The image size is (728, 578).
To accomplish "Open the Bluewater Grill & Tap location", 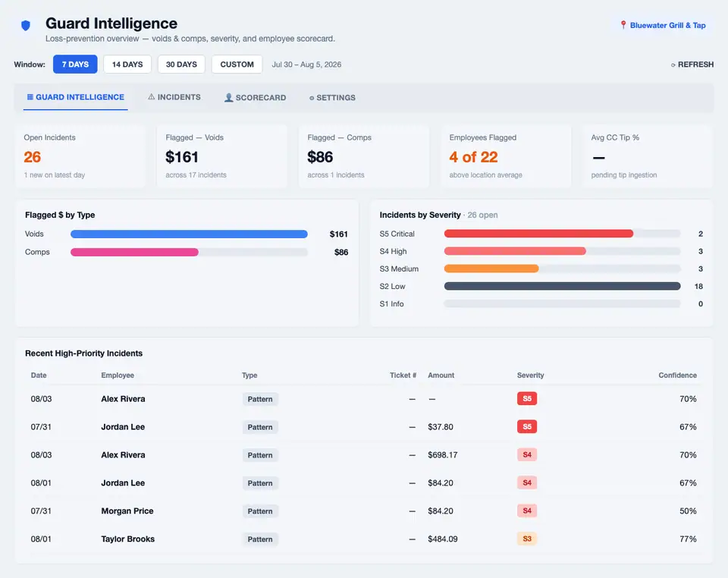I will click(x=663, y=25).
